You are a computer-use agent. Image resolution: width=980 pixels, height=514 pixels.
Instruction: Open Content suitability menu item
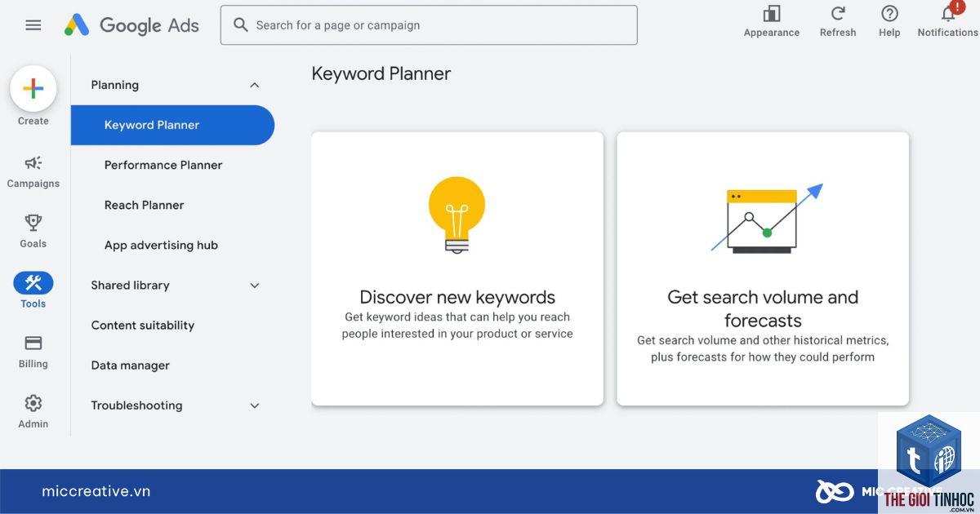click(143, 326)
